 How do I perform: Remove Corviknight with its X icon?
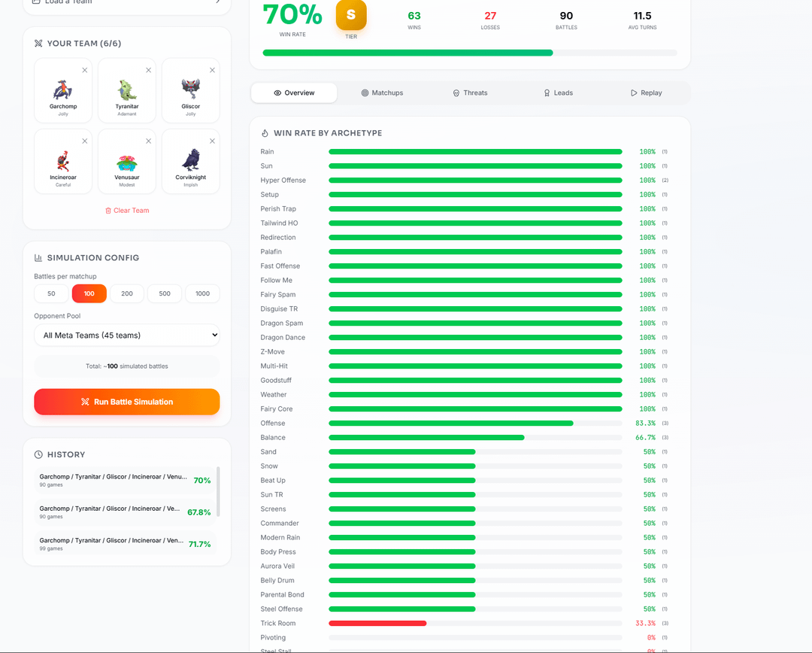click(212, 141)
